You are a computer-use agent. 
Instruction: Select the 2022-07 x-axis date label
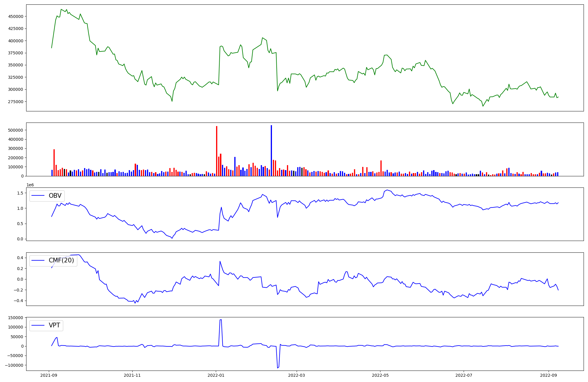coord(464,375)
